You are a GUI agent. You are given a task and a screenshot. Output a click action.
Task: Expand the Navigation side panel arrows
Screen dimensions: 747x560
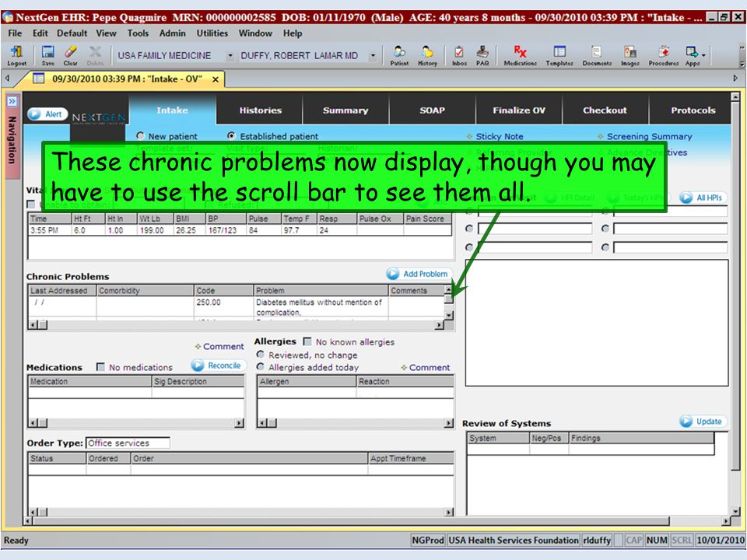click(12, 101)
